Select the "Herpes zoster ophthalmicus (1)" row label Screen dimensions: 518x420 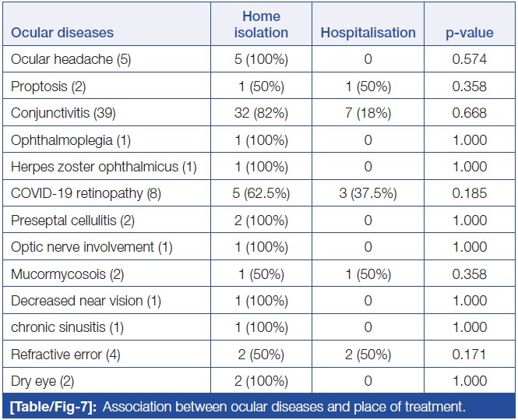coord(104,167)
